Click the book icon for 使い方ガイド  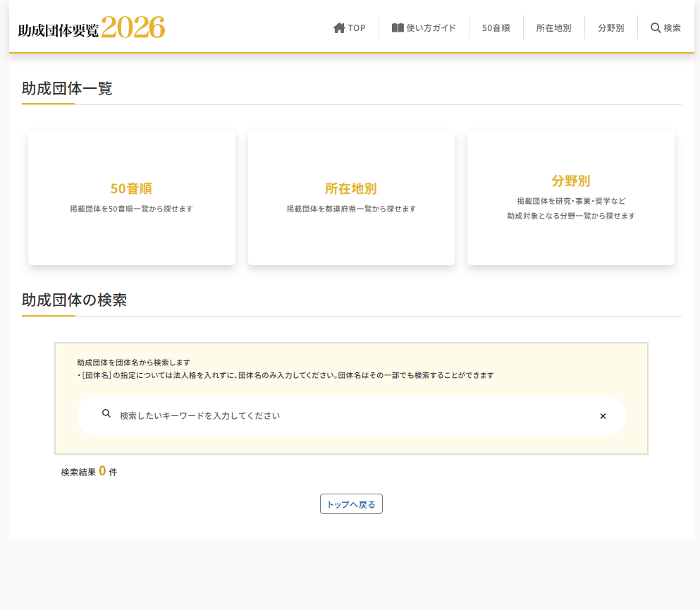point(398,28)
